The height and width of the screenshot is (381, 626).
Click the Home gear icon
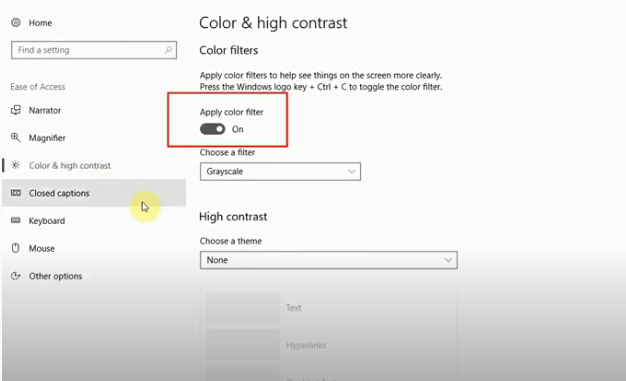16,23
